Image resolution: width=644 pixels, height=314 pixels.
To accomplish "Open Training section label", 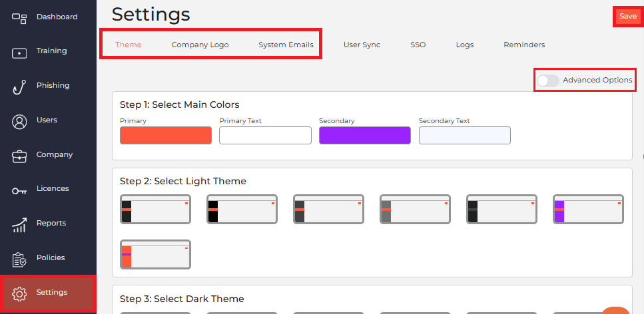I will (51, 51).
